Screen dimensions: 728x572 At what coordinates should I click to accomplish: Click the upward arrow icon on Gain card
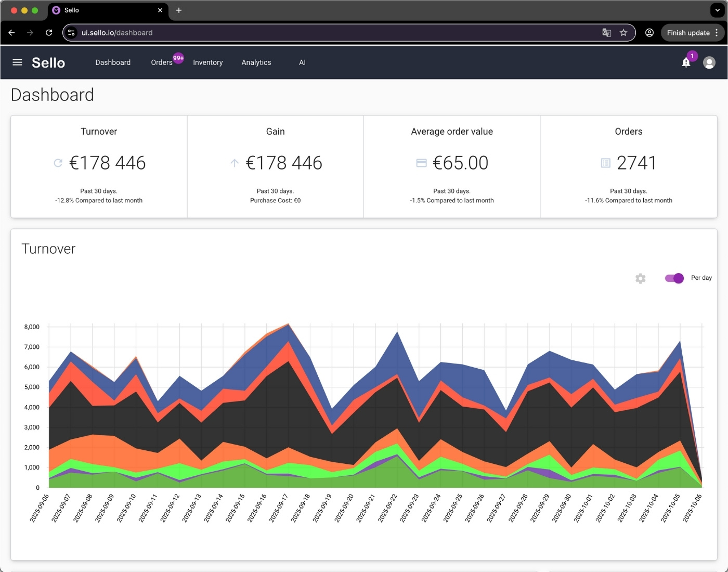click(234, 163)
